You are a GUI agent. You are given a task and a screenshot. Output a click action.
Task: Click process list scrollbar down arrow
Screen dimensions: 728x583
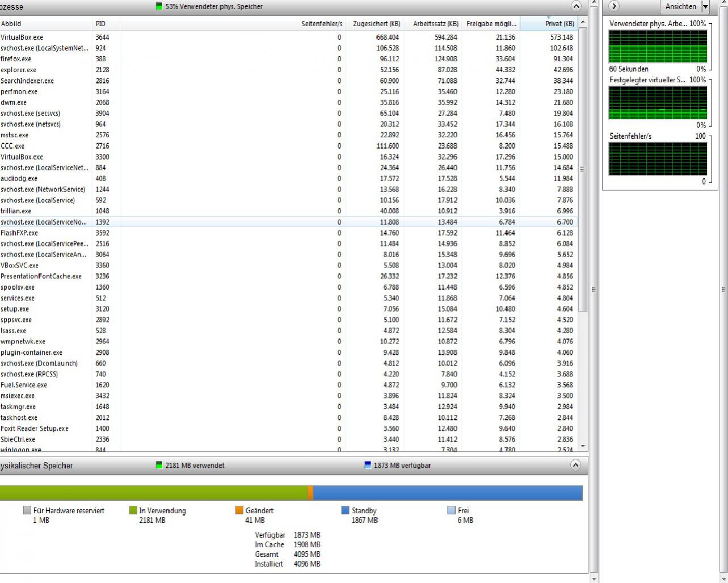583,447
